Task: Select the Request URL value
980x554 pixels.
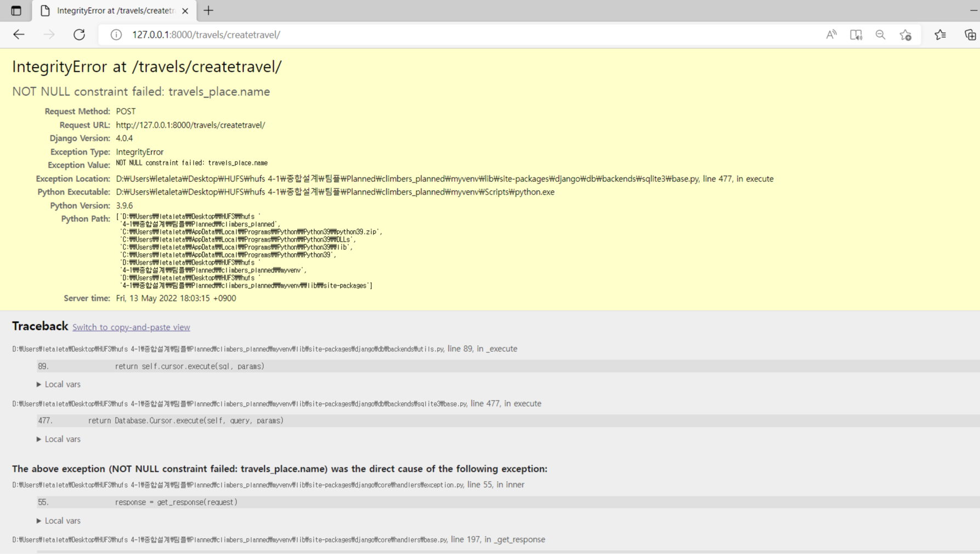Action: pos(190,125)
